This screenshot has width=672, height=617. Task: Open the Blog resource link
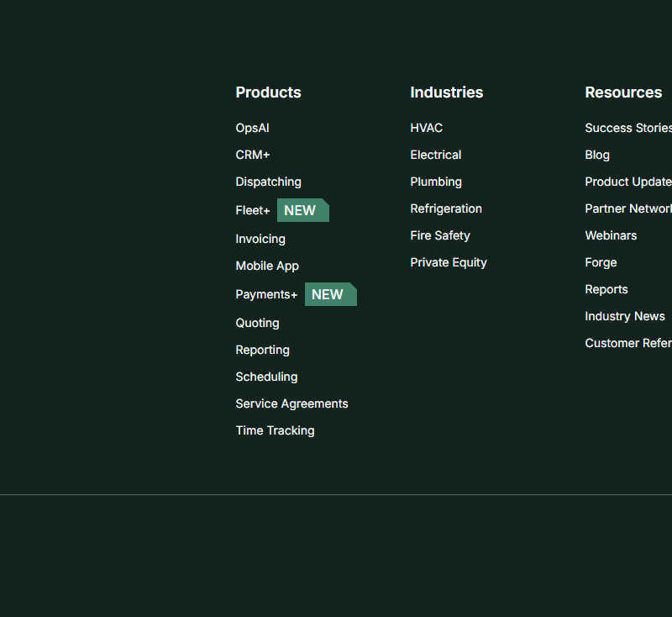pos(597,155)
